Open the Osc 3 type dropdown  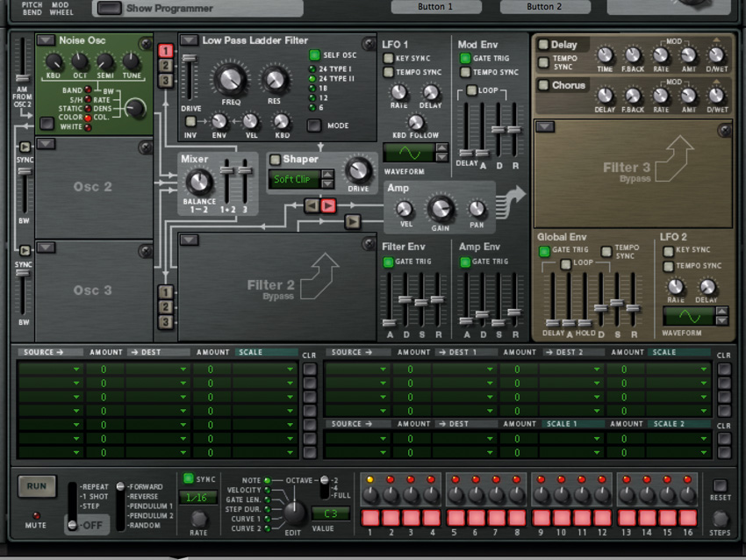(x=47, y=247)
